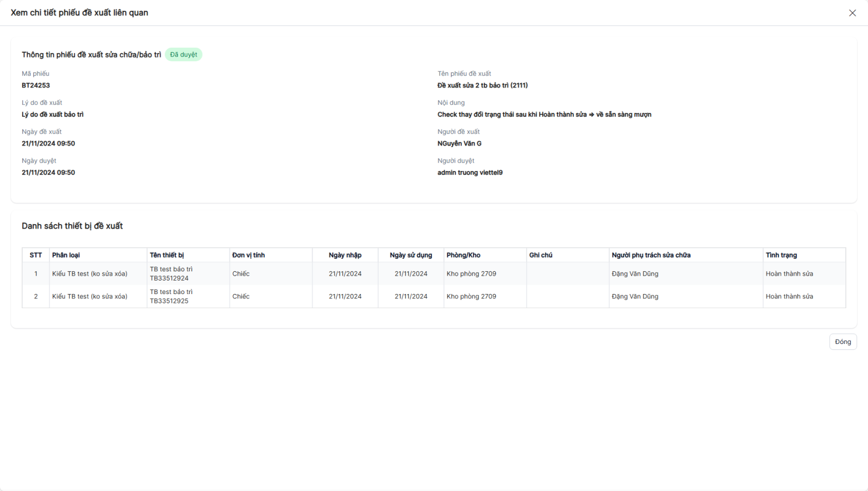Image resolution: width=868 pixels, height=491 pixels.
Task: Click the Đơn vị tính column header
Action: point(248,255)
